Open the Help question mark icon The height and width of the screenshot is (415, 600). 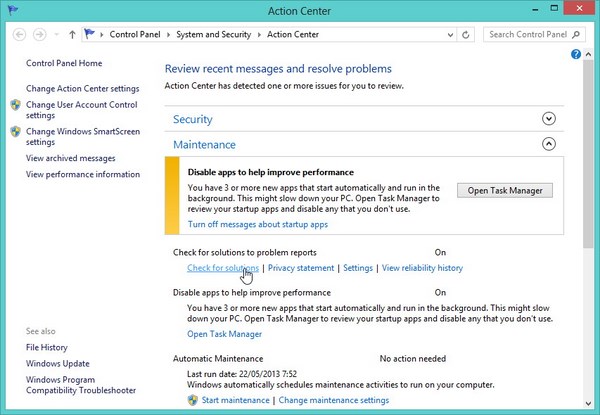click(576, 54)
